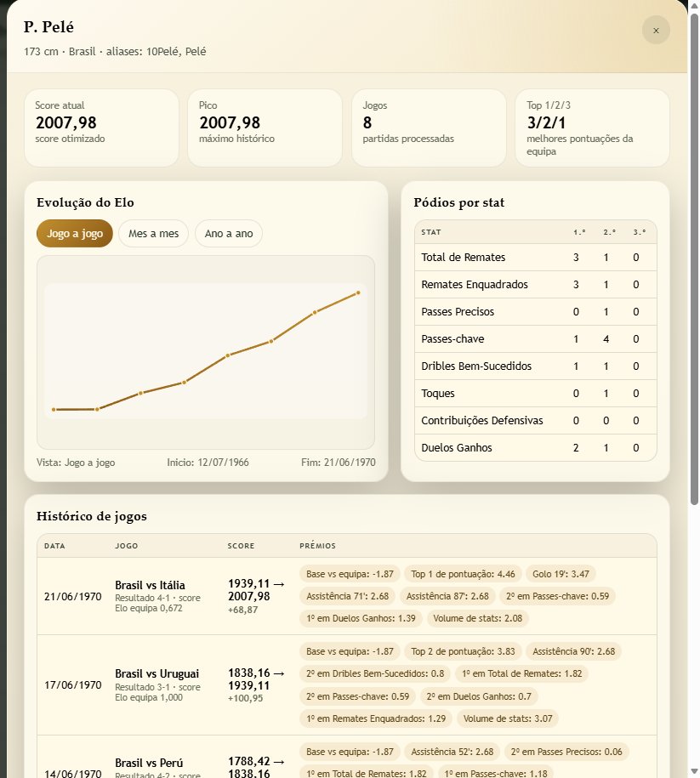Click scrollbar up arrow

694,5
